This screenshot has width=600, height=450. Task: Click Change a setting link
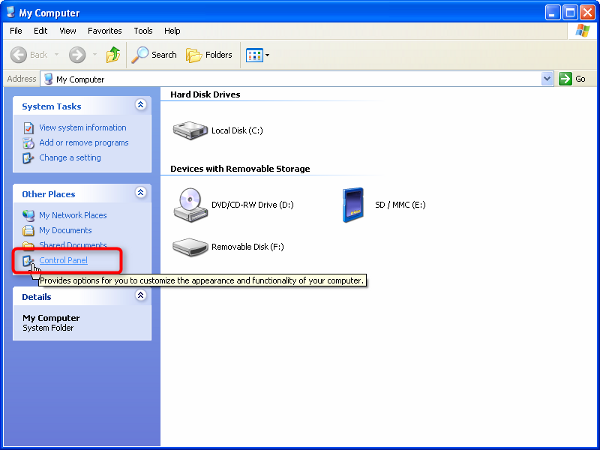70,158
